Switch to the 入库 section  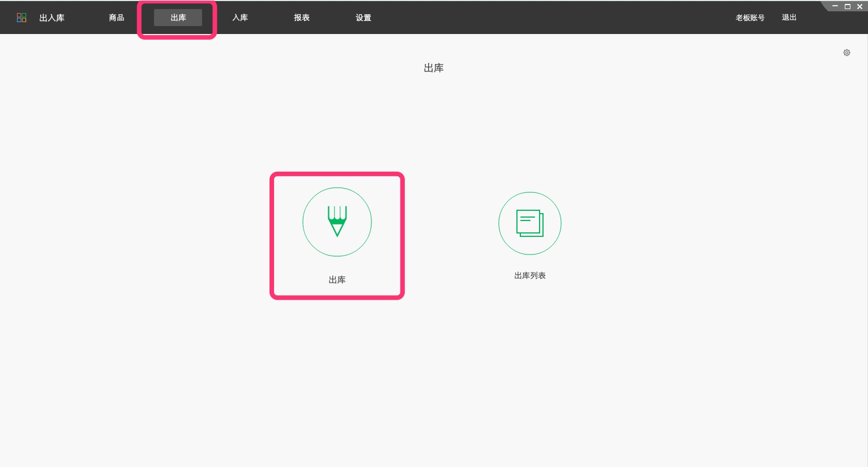coord(240,18)
